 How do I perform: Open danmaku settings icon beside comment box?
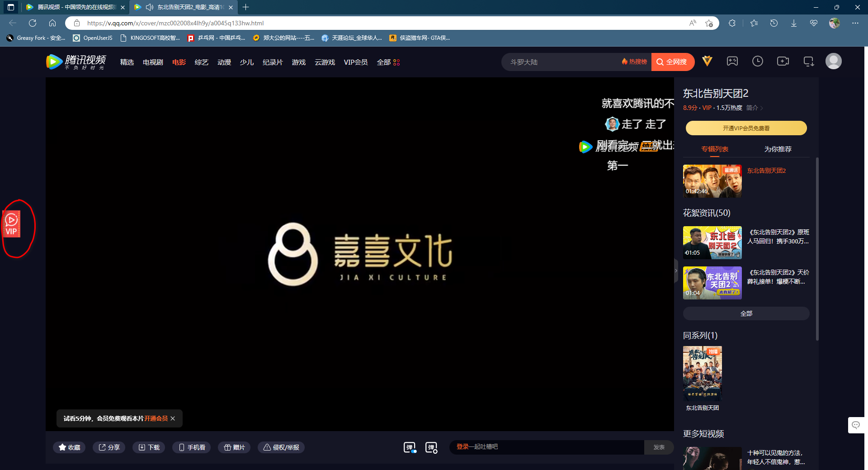(431, 447)
